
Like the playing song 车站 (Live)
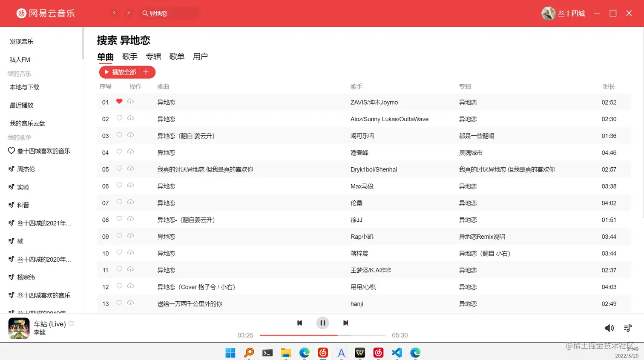72,324
